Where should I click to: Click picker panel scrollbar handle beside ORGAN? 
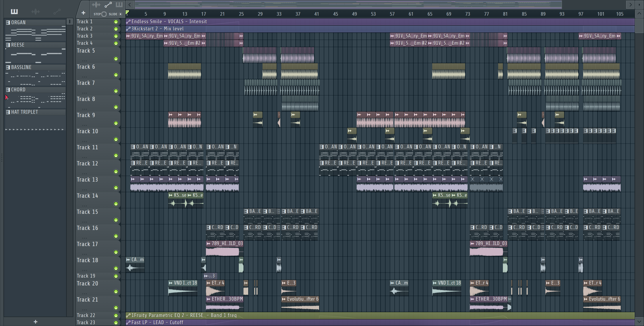(70, 21)
